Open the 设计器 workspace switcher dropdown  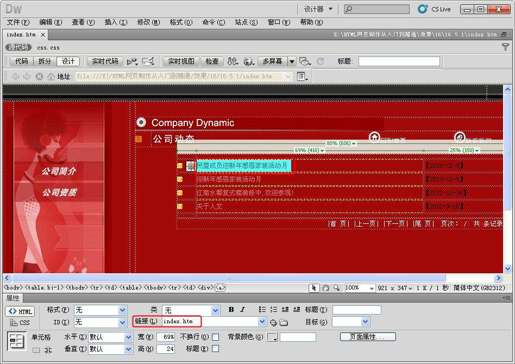click(x=318, y=9)
